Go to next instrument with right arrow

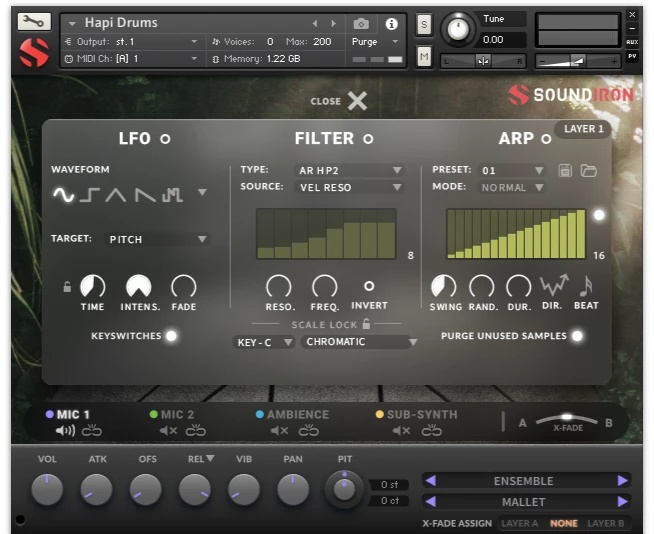[x=333, y=23]
